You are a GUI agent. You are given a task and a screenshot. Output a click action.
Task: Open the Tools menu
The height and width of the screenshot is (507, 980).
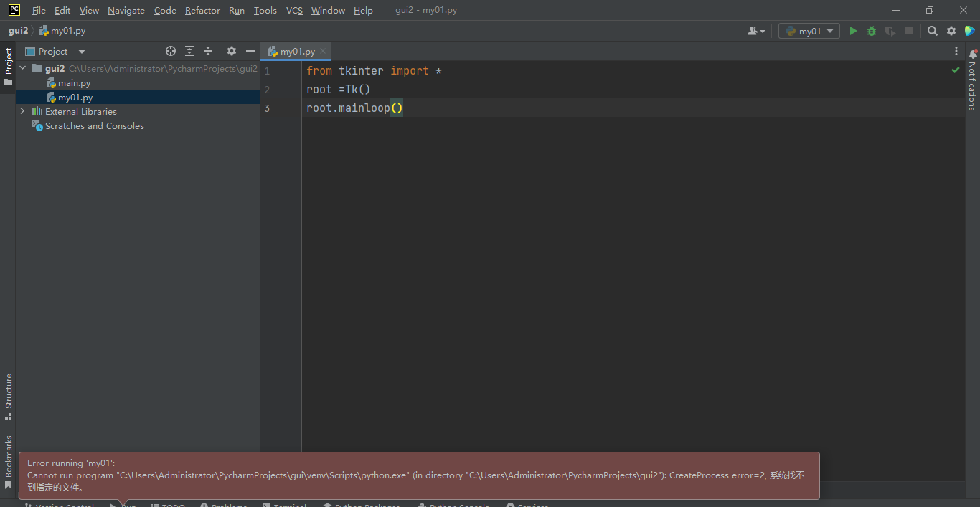pos(265,10)
